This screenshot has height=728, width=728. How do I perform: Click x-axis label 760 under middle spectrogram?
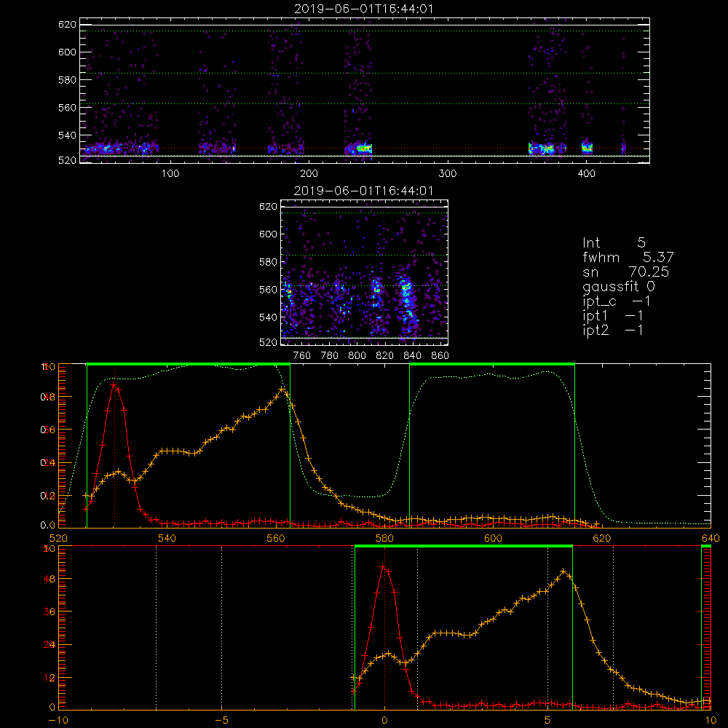(302, 356)
